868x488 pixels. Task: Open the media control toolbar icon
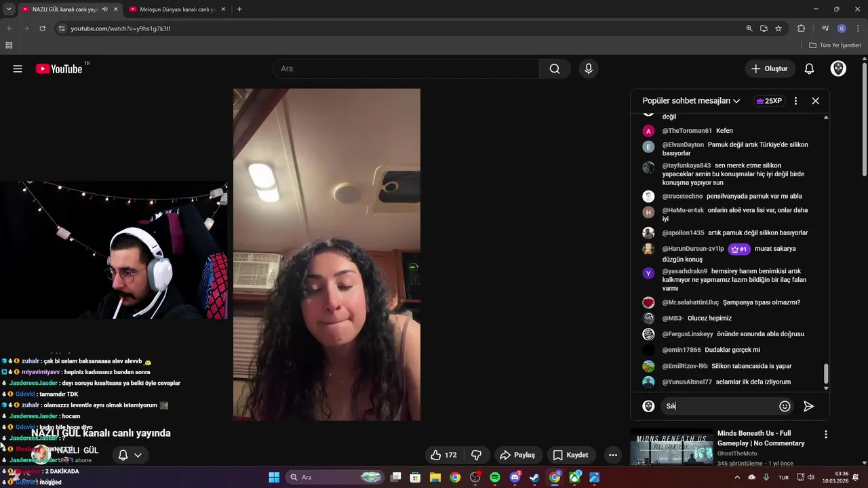[825, 28]
